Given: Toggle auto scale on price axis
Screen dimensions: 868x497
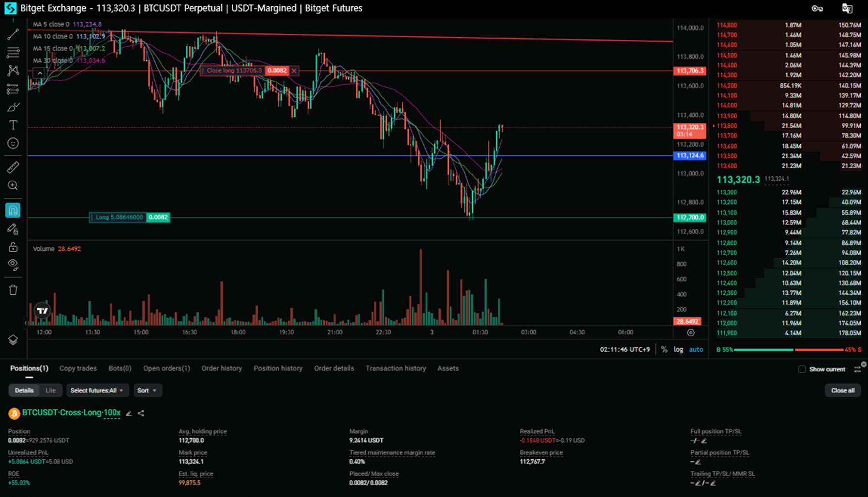Looking at the screenshot, I should [696, 349].
